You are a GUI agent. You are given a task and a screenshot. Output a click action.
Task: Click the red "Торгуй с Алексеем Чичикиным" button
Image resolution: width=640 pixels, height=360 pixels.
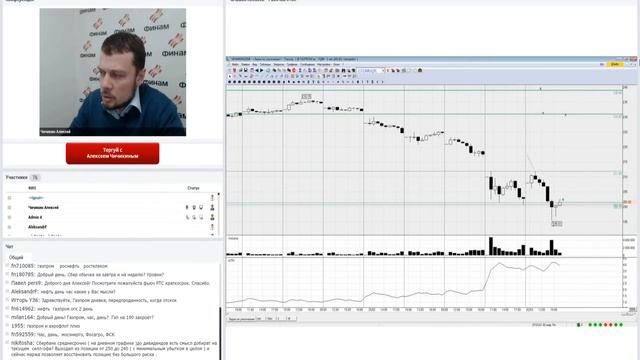[x=113, y=153]
